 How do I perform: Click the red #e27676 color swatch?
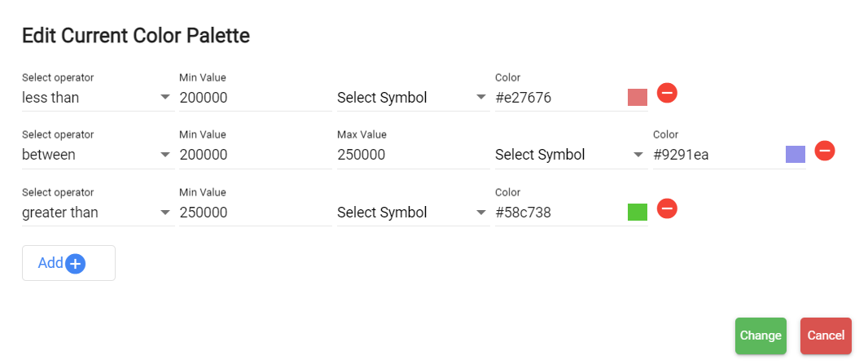pyautogui.click(x=638, y=98)
